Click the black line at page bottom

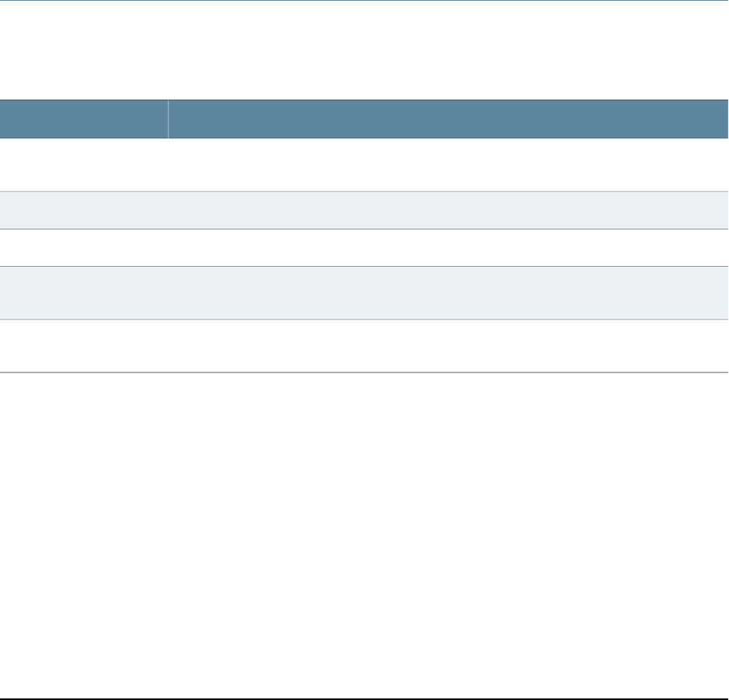click(x=364, y=698)
